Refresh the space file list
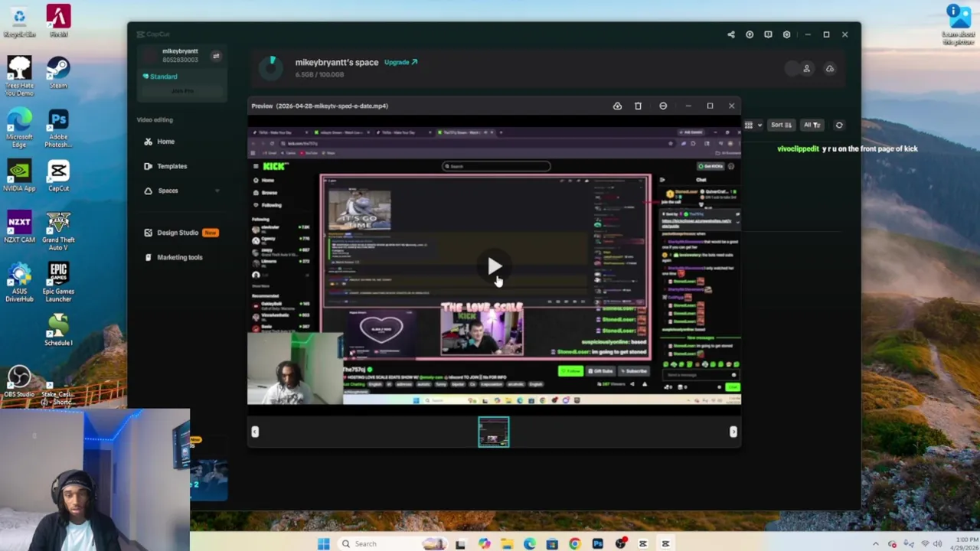Image resolution: width=980 pixels, height=551 pixels. (839, 125)
